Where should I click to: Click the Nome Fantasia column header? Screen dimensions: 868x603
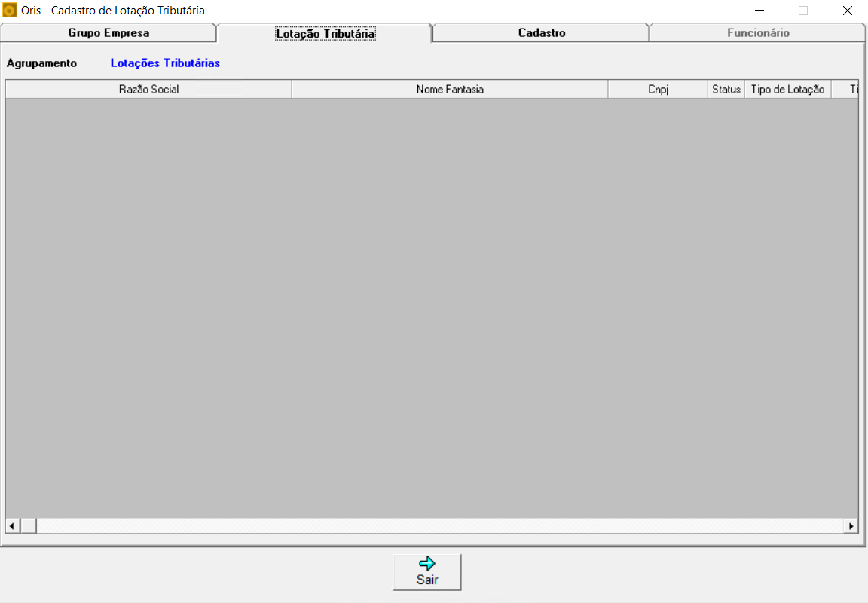[449, 90]
